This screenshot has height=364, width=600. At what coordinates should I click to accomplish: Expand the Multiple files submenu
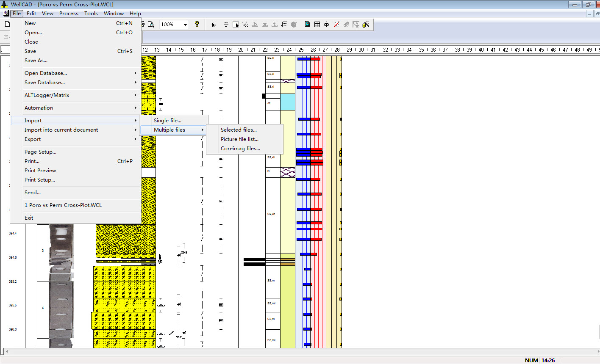coord(174,130)
